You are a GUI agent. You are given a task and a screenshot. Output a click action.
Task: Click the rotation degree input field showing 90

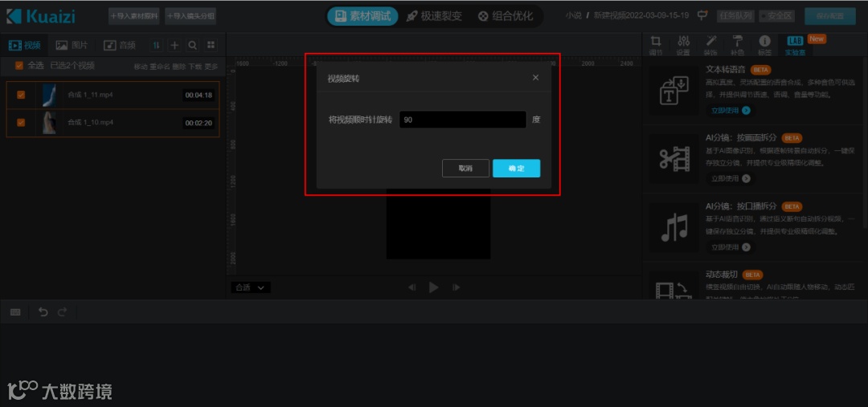pos(463,120)
